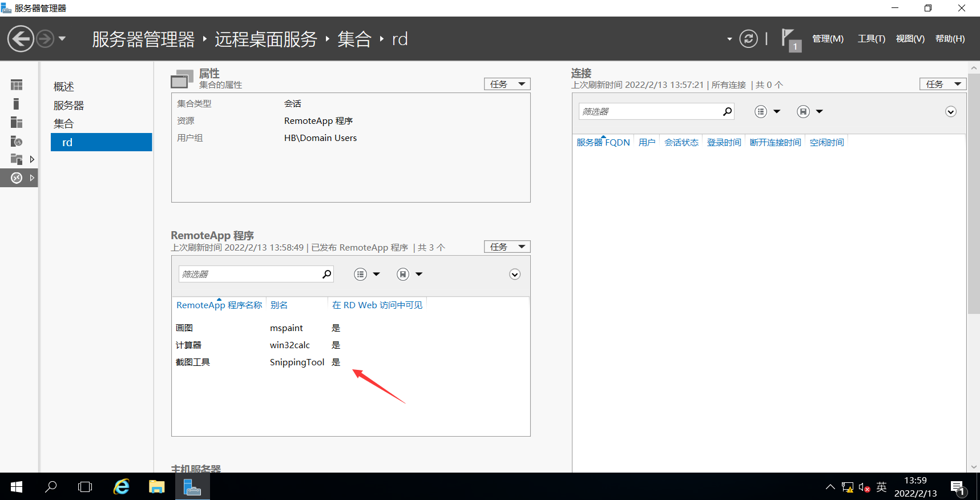
Task: Open the 视图(V) menu
Action: 910,39
